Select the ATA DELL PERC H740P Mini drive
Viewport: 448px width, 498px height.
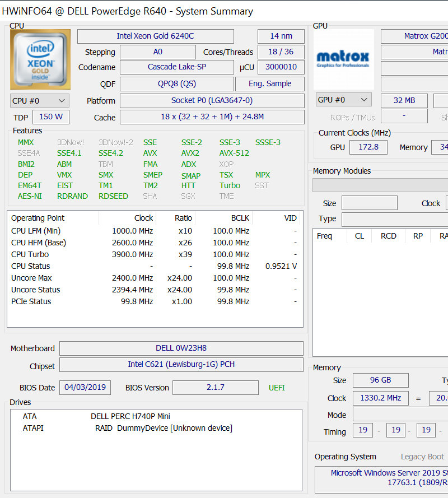point(156,416)
